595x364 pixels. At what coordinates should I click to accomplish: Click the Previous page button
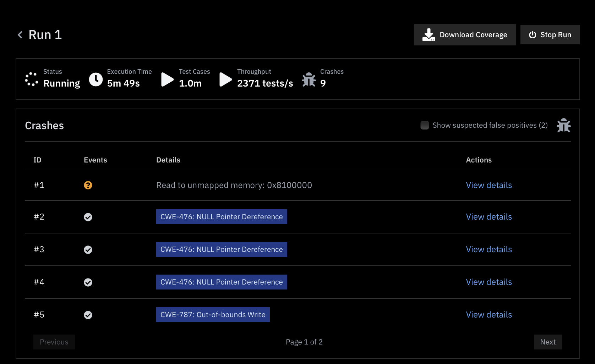tap(54, 342)
